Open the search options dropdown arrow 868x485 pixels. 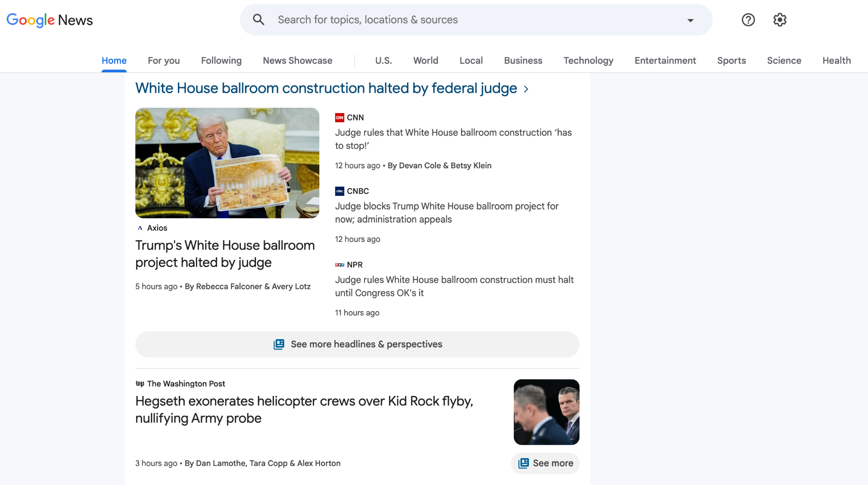[690, 20]
